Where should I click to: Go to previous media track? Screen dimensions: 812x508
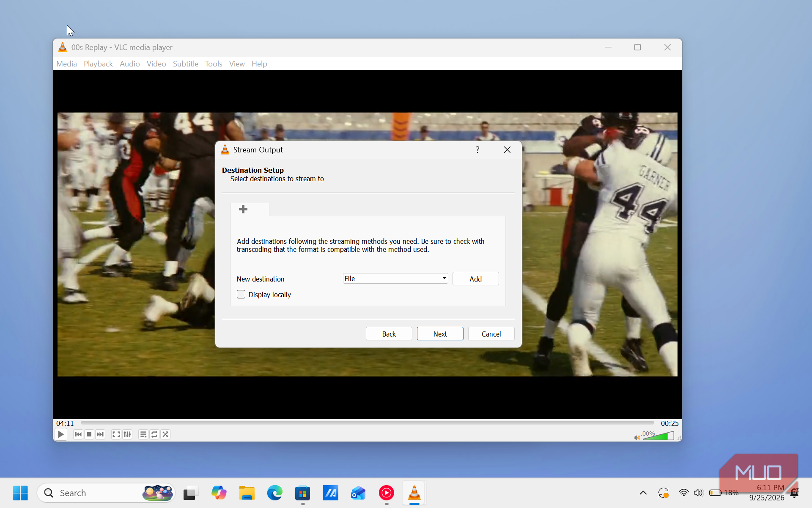click(78, 434)
